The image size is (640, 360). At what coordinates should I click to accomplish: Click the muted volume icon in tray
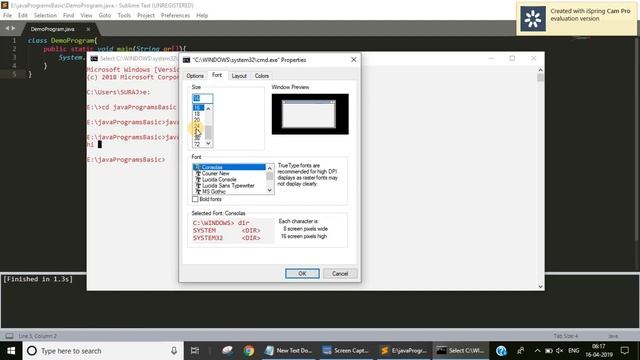(560, 351)
